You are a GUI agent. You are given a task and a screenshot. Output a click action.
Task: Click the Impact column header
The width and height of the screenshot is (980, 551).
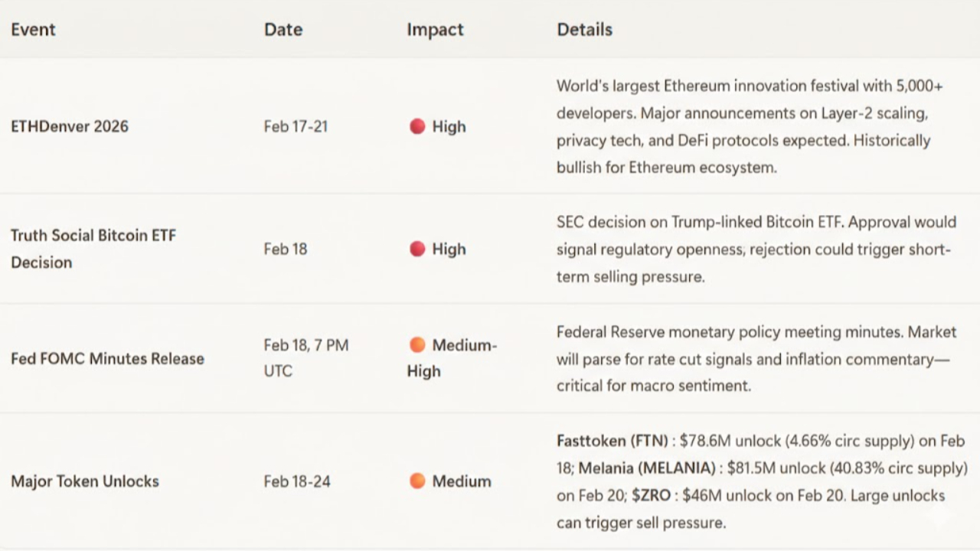pos(435,29)
